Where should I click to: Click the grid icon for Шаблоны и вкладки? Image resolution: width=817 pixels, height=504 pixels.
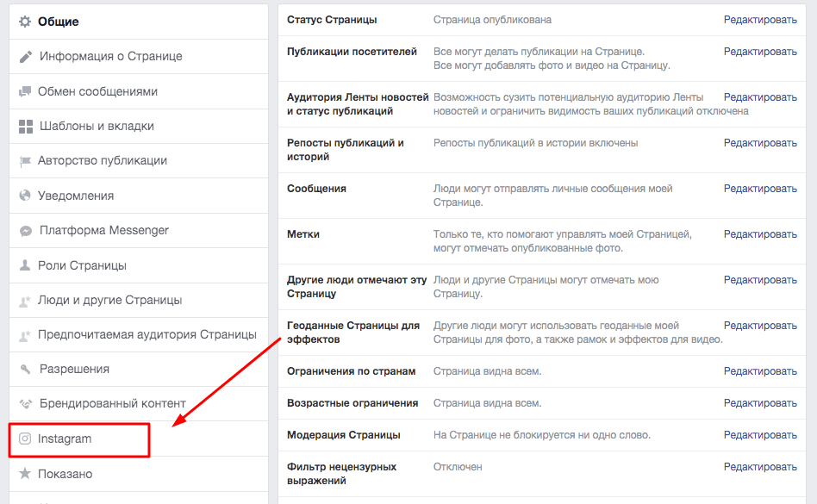click(25, 127)
